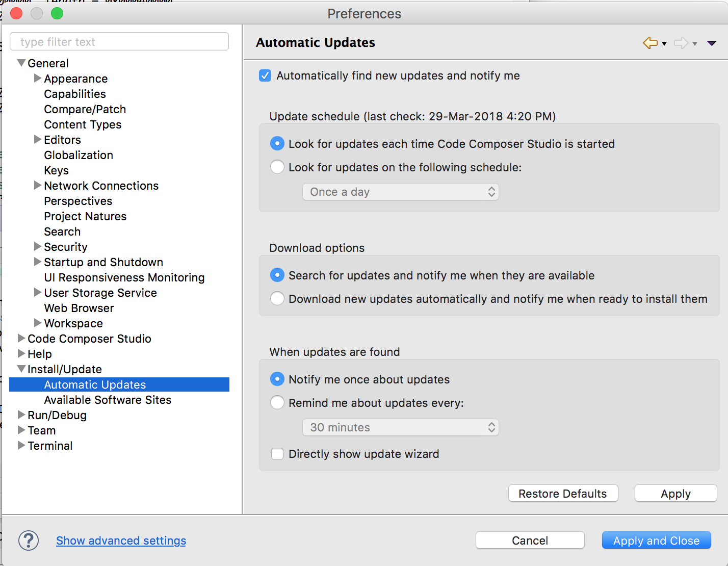Collapse the General tree node
The height and width of the screenshot is (566, 728).
coord(21,63)
